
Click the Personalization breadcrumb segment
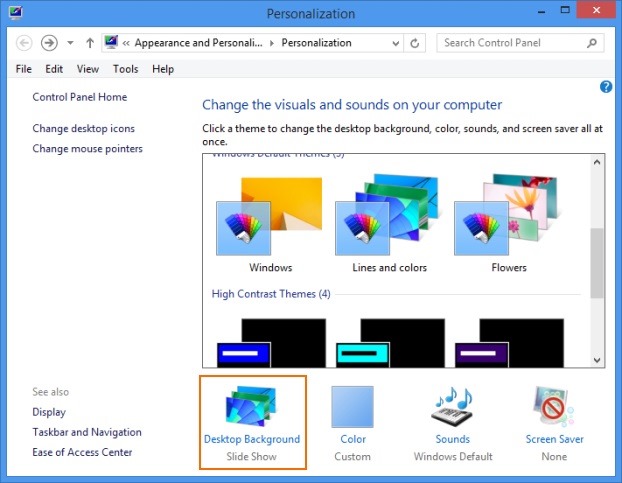[x=316, y=43]
